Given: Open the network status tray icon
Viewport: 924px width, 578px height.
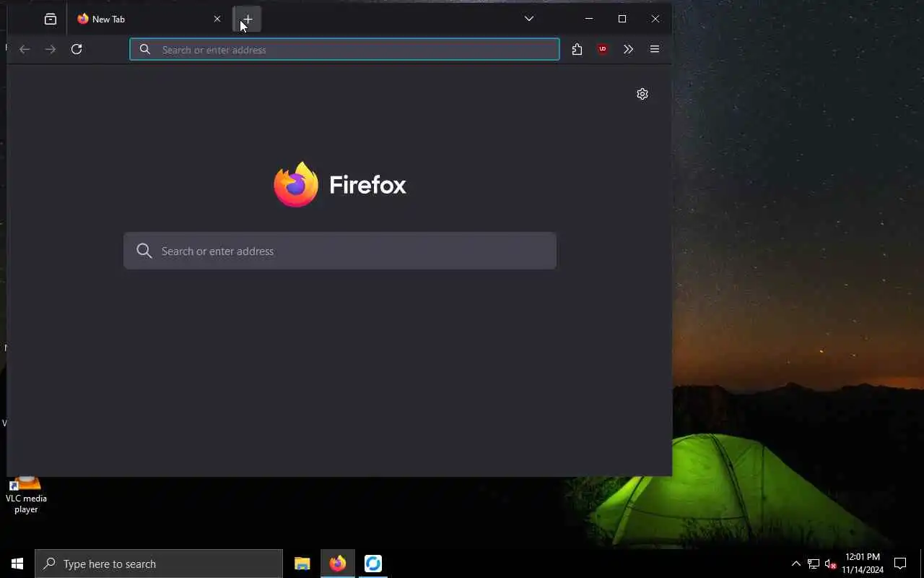Looking at the screenshot, I should pyautogui.click(x=814, y=564).
